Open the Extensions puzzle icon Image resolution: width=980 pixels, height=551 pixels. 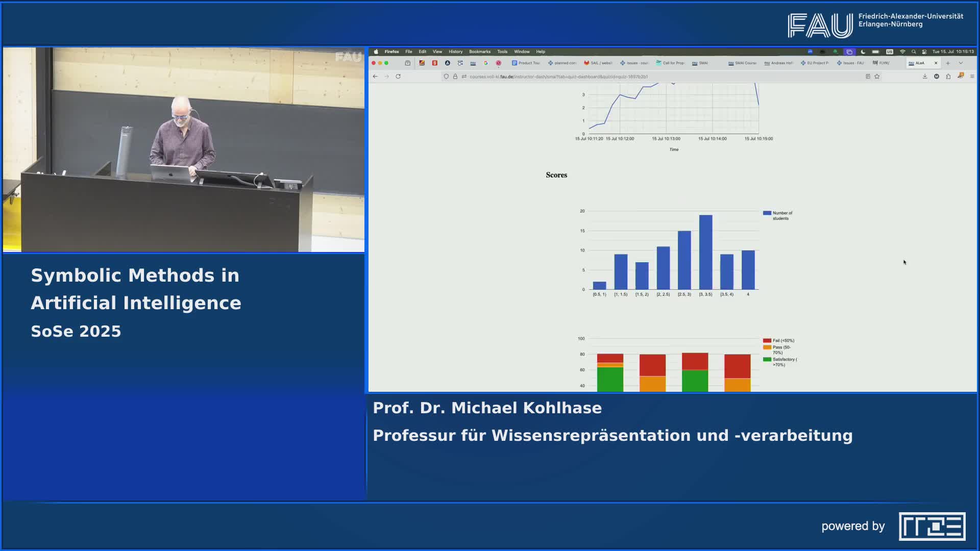point(948,77)
